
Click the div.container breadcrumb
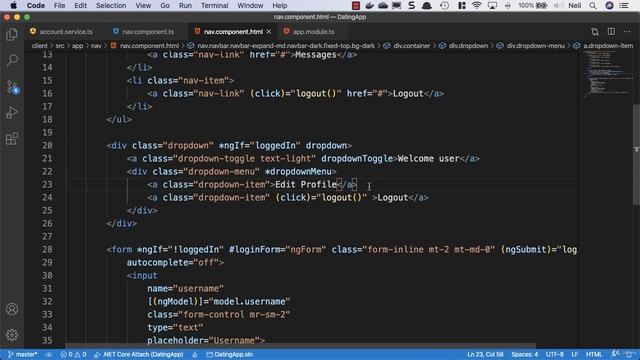tap(407, 46)
